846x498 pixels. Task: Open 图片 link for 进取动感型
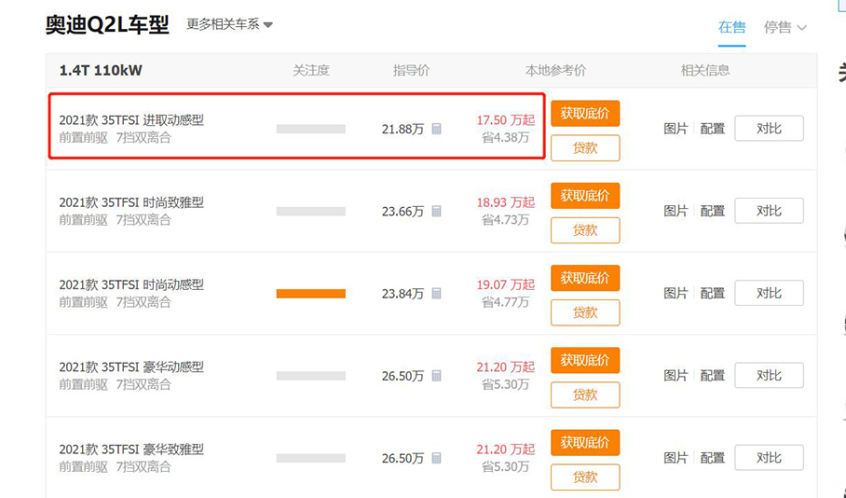click(676, 129)
